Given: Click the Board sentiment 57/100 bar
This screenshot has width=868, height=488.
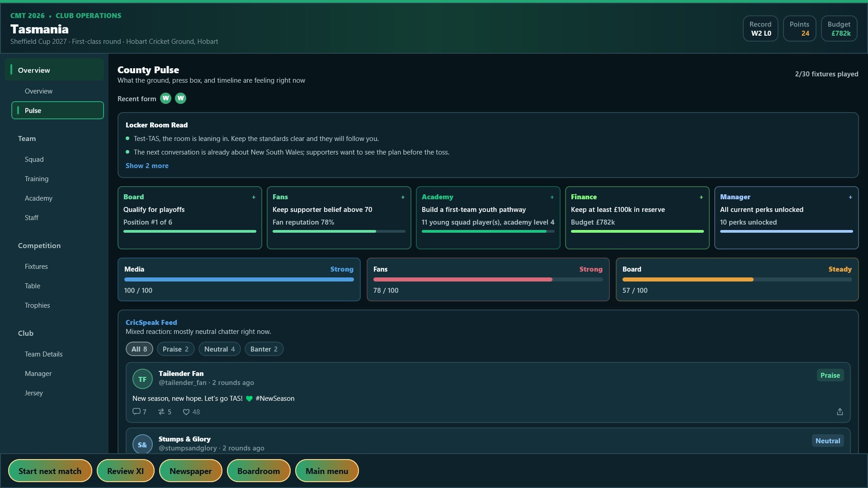Looking at the screenshot, I should tap(737, 280).
